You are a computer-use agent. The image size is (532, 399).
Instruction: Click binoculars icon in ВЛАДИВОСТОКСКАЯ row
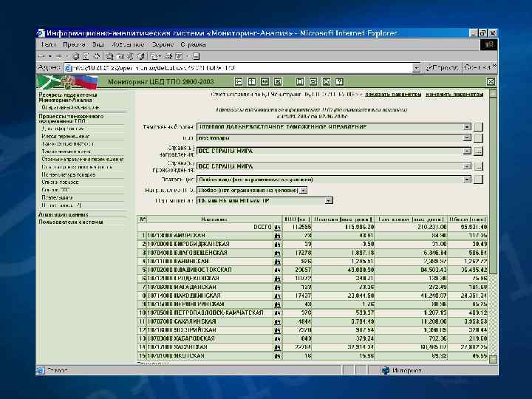278,270
